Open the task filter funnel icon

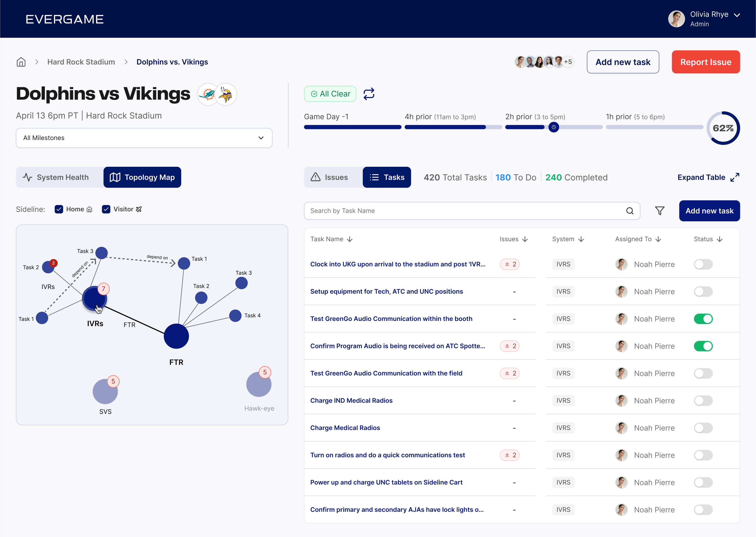click(659, 211)
